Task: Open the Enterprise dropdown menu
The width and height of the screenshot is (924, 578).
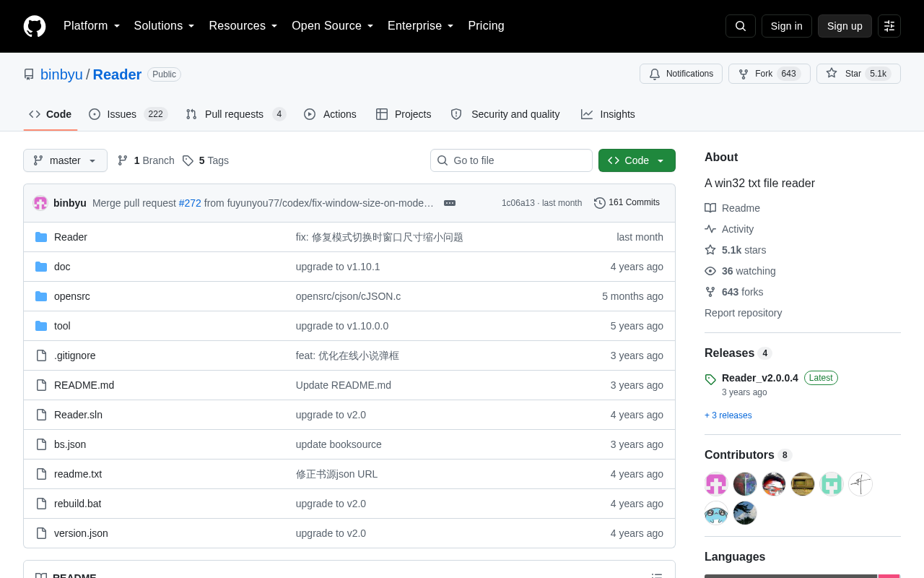Action: 421,26
